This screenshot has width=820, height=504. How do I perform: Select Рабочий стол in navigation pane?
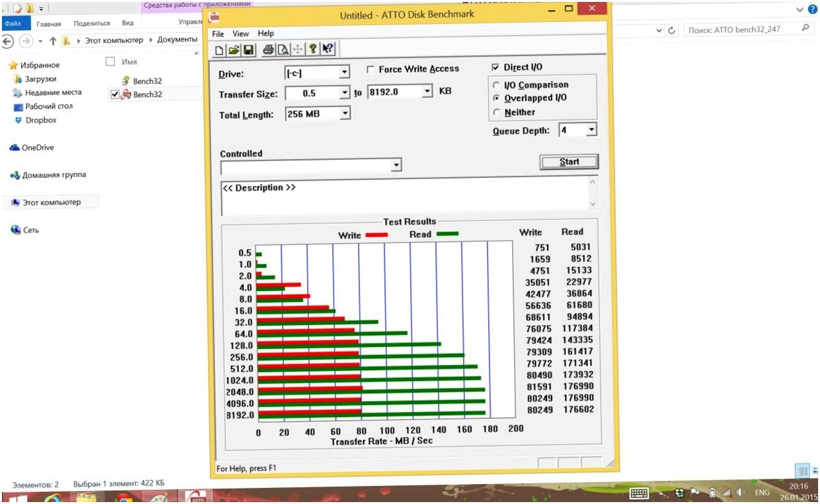point(43,106)
